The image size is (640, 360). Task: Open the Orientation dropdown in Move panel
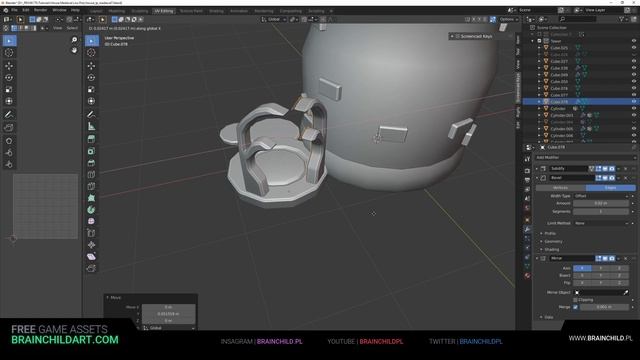click(169, 328)
